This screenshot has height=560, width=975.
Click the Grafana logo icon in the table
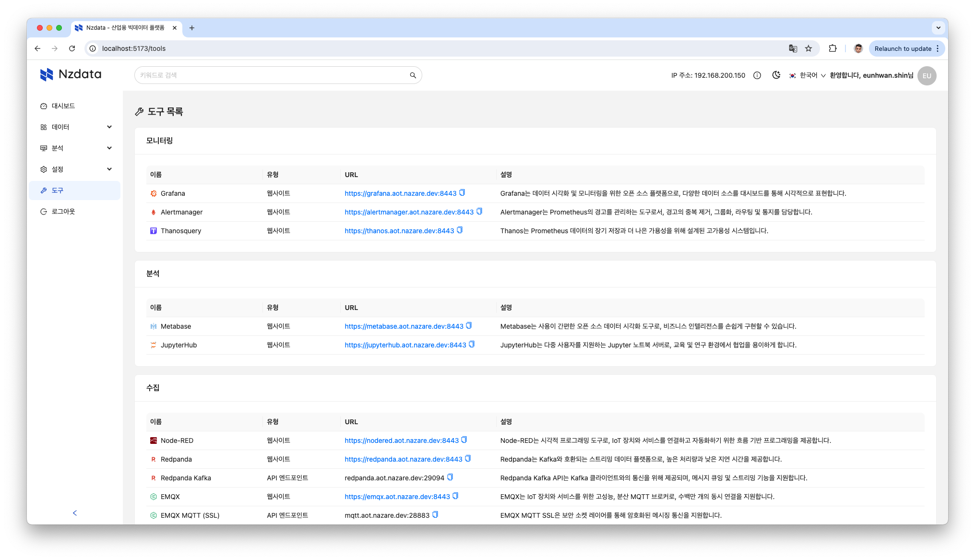[154, 193]
